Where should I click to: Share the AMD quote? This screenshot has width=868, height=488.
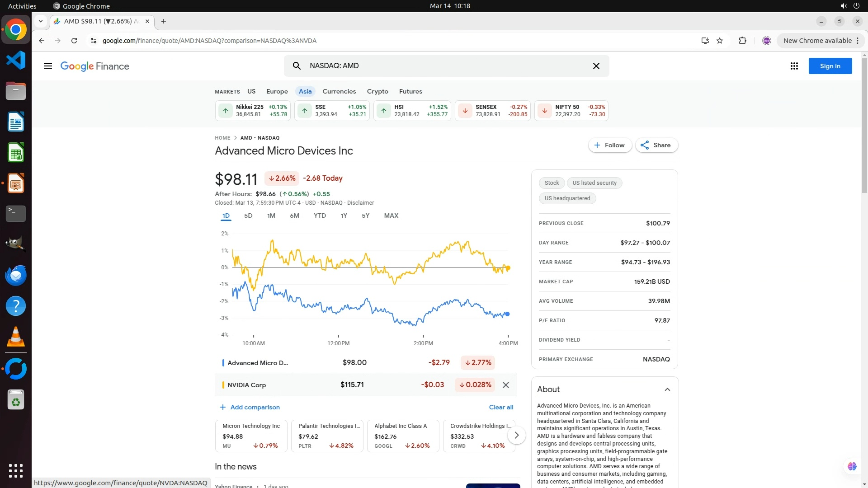(x=656, y=145)
